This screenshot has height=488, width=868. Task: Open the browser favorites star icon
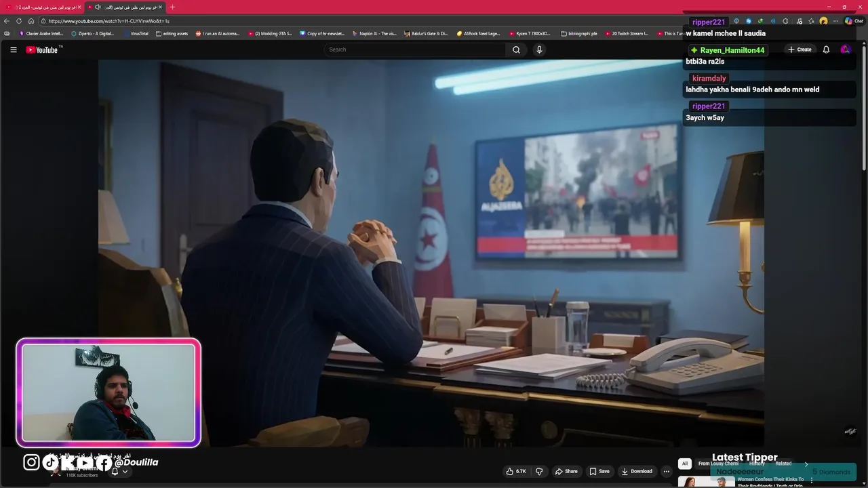(811, 21)
